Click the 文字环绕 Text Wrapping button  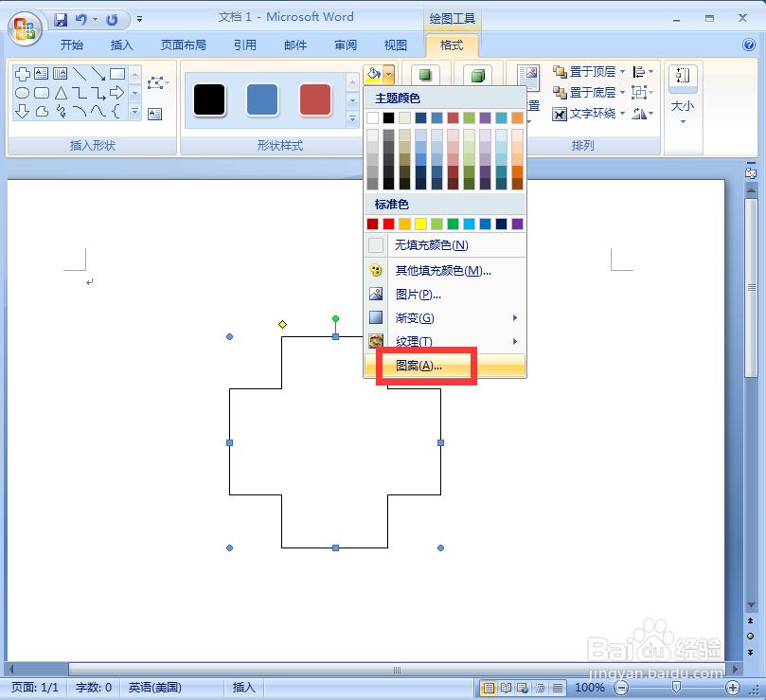click(x=585, y=114)
